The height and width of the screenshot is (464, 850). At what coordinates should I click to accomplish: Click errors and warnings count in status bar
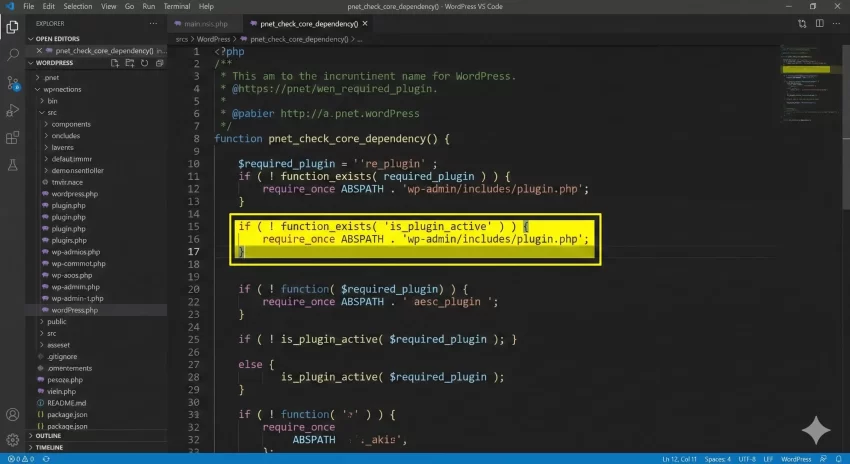coord(21,459)
